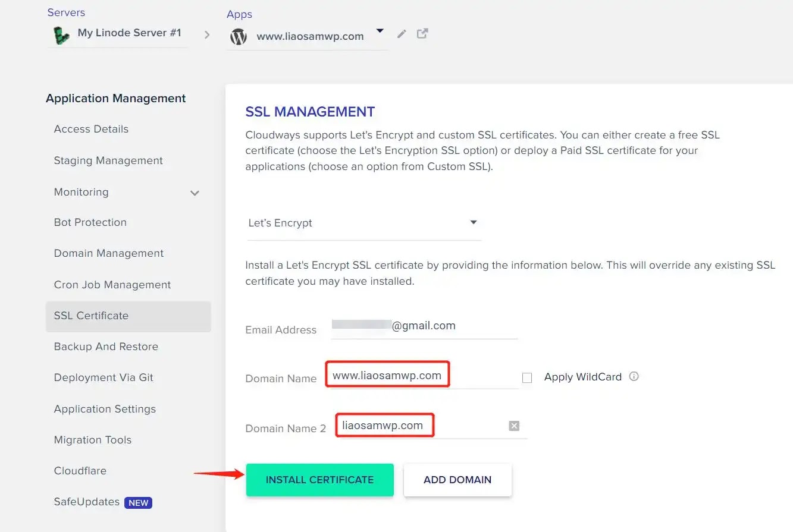
Task: Click the WildCard info icon
Action: pyautogui.click(x=634, y=376)
